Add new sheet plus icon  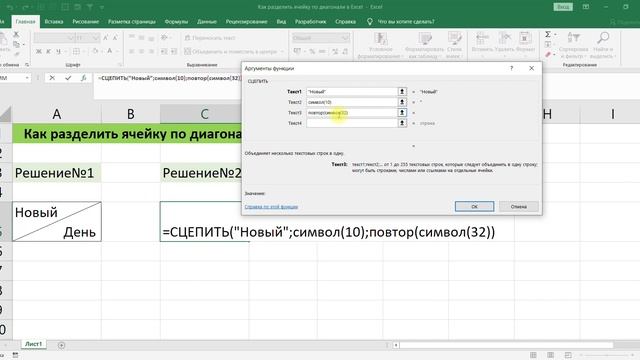click(61, 345)
